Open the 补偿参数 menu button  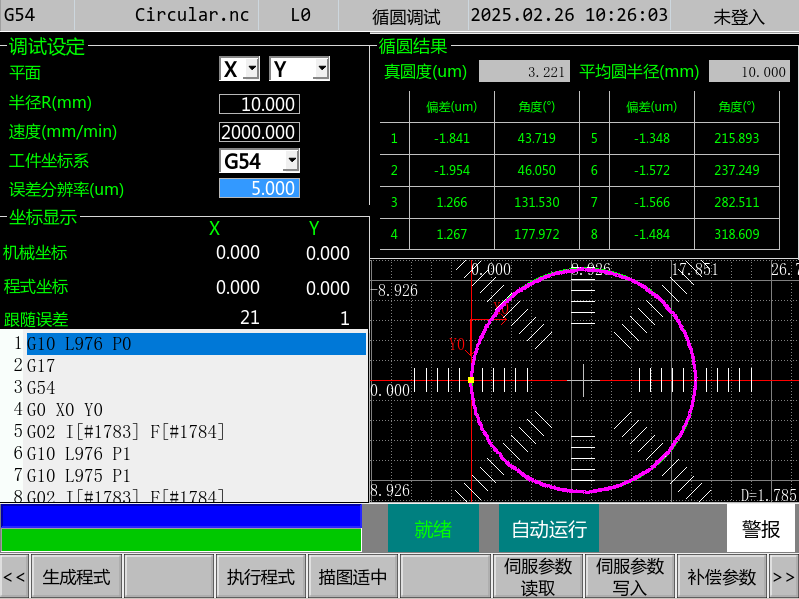(x=722, y=577)
